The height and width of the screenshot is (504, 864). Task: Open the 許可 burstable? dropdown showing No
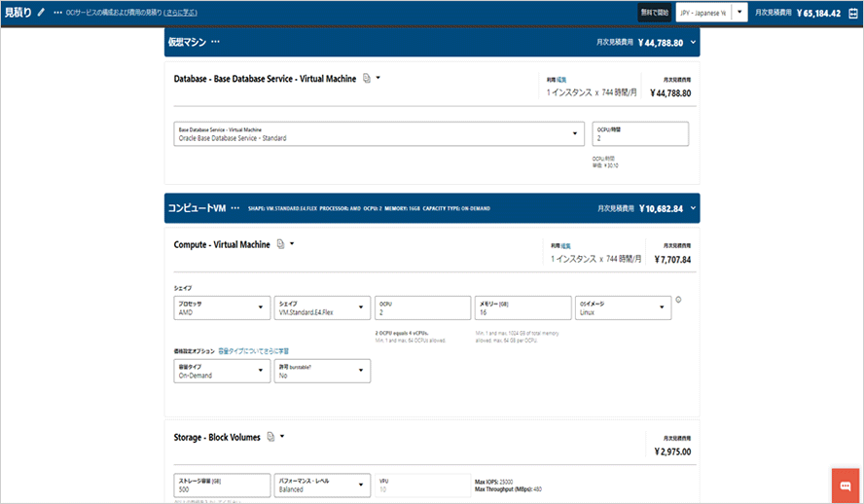322,371
